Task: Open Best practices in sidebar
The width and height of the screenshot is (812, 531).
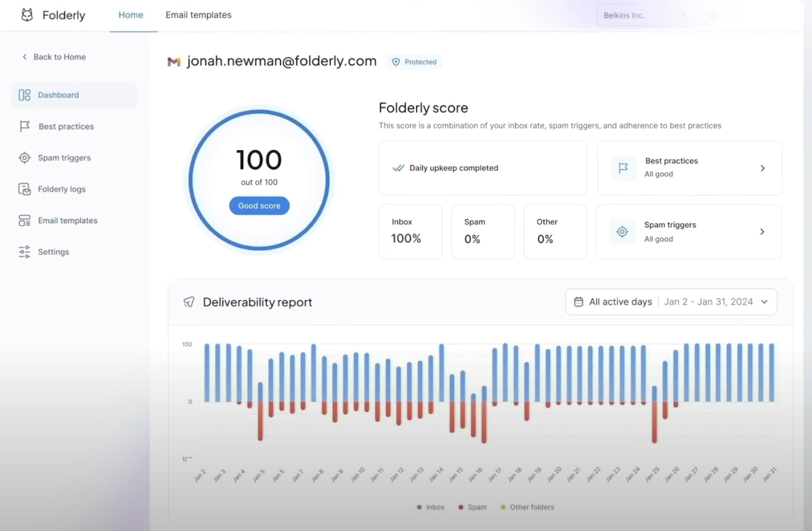Action: pos(66,126)
